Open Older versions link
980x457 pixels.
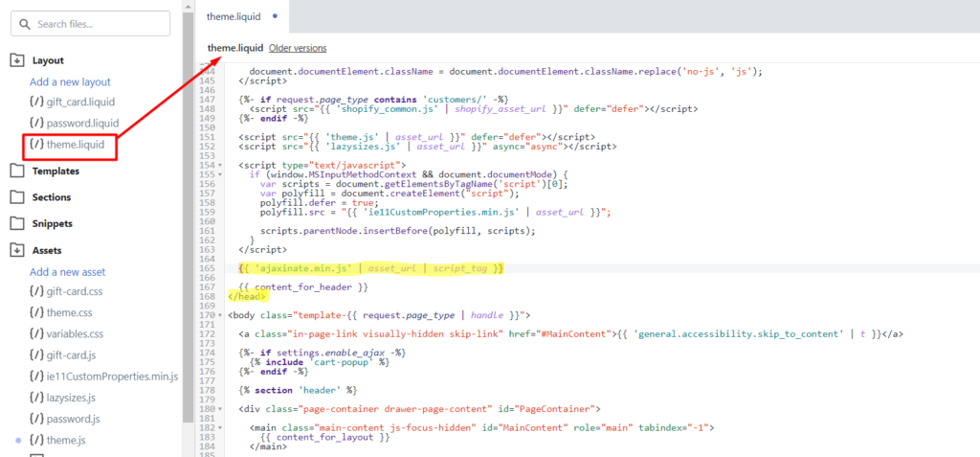click(298, 48)
